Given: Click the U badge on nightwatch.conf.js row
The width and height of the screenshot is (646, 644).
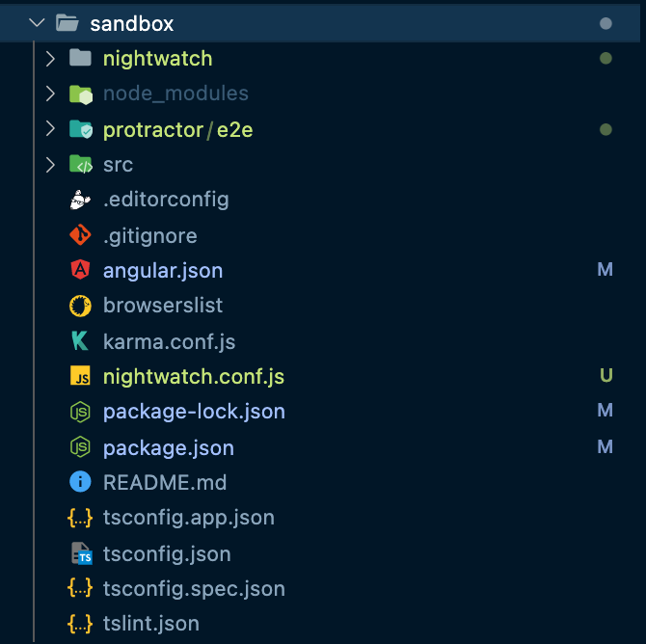Looking at the screenshot, I should pos(606,375).
